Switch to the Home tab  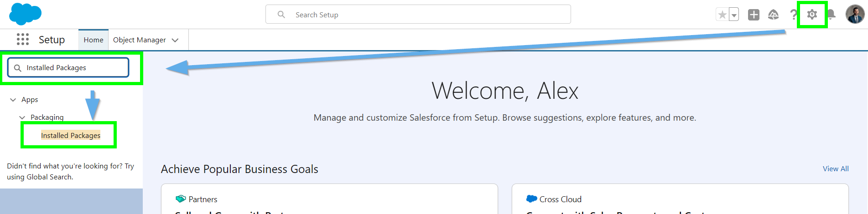click(94, 40)
